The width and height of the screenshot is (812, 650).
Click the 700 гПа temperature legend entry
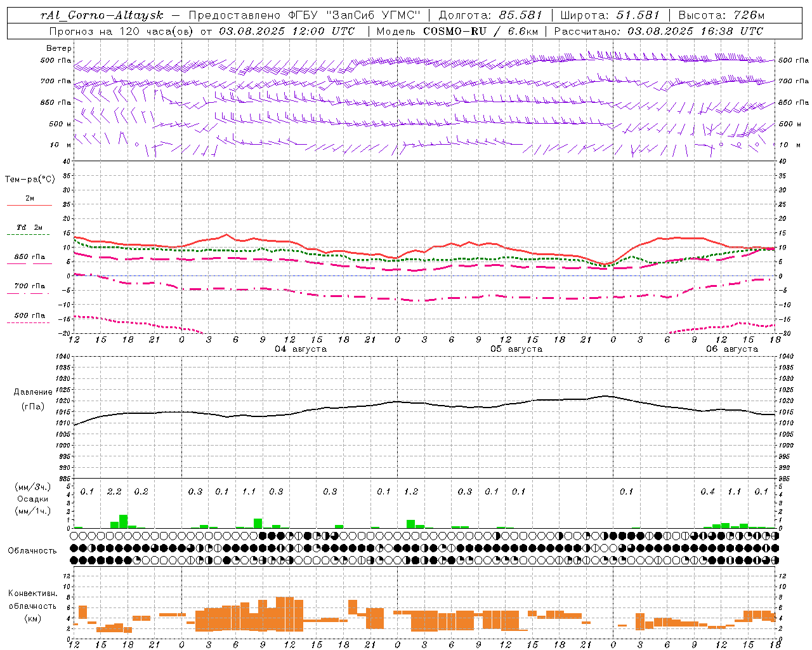click(x=29, y=289)
